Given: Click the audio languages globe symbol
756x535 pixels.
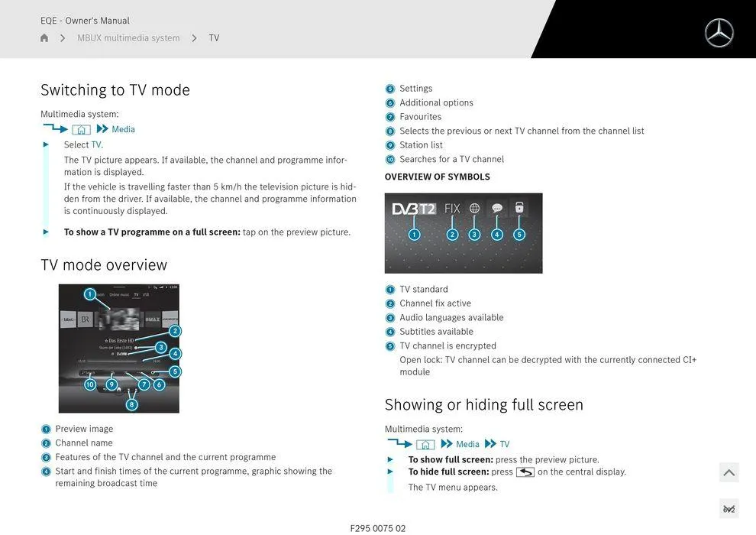Looking at the screenshot, I should (474, 208).
